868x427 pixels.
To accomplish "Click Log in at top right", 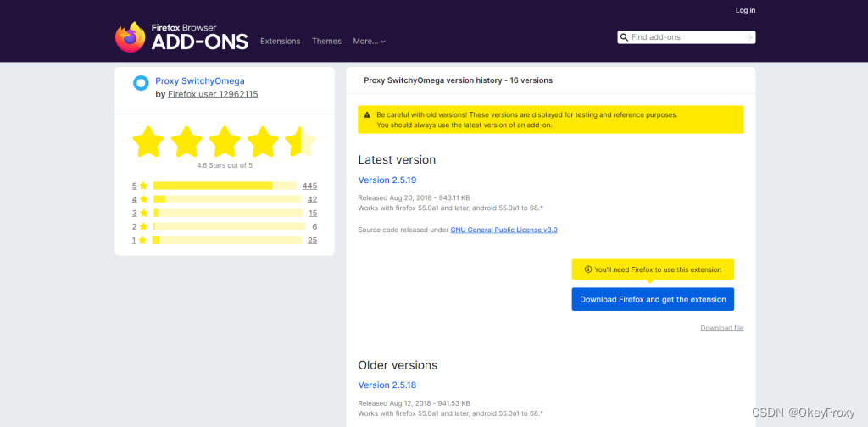I will (745, 10).
